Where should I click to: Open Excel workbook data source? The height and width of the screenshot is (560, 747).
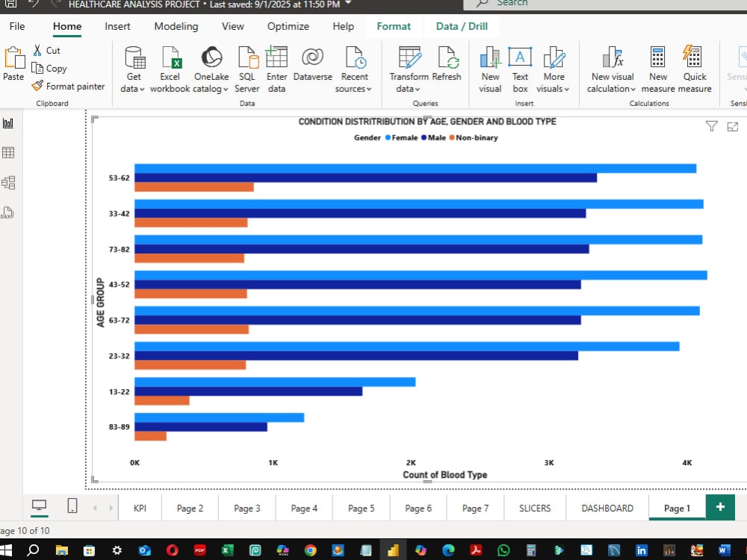170,69
